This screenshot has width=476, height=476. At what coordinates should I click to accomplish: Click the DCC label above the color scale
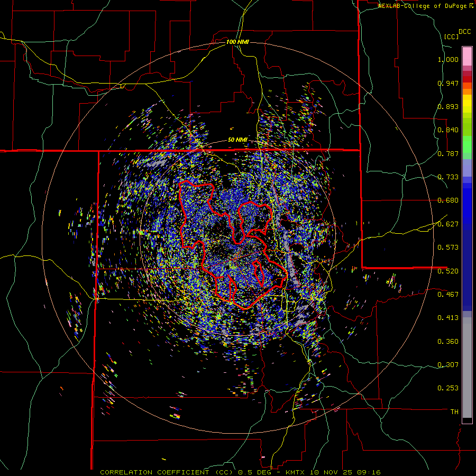tap(464, 32)
